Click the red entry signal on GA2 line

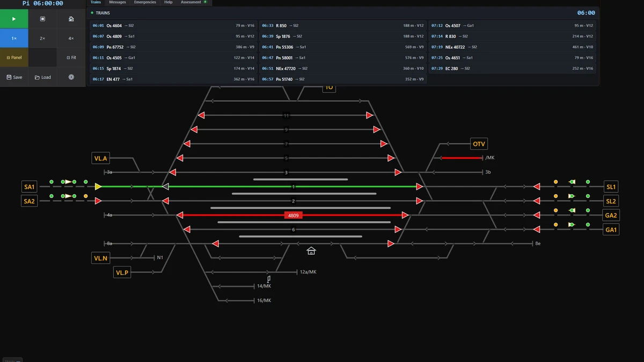click(537, 215)
